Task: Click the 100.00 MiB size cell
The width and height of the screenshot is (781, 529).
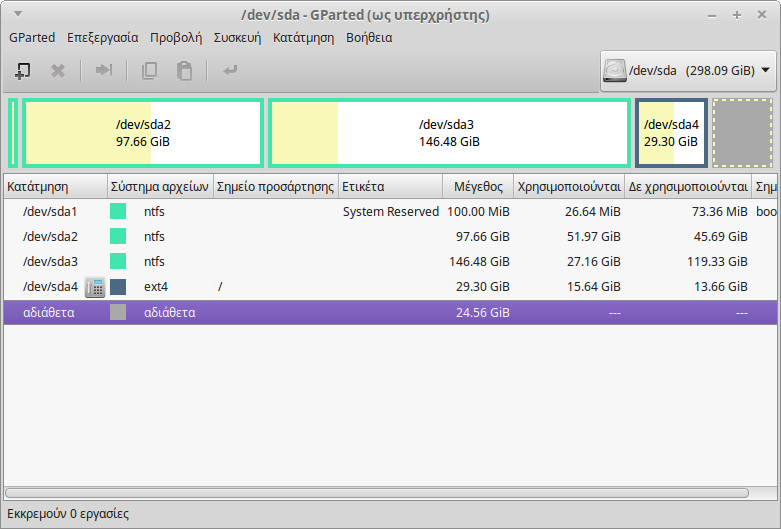Action: (x=478, y=212)
